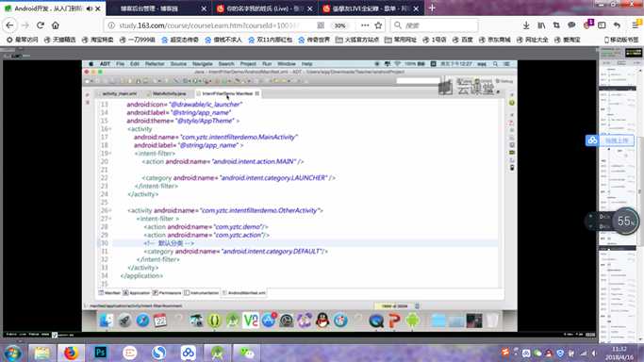Click the Safari compass icon in the dock
The width and height of the screenshot is (644, 362).
coord(142,321)
